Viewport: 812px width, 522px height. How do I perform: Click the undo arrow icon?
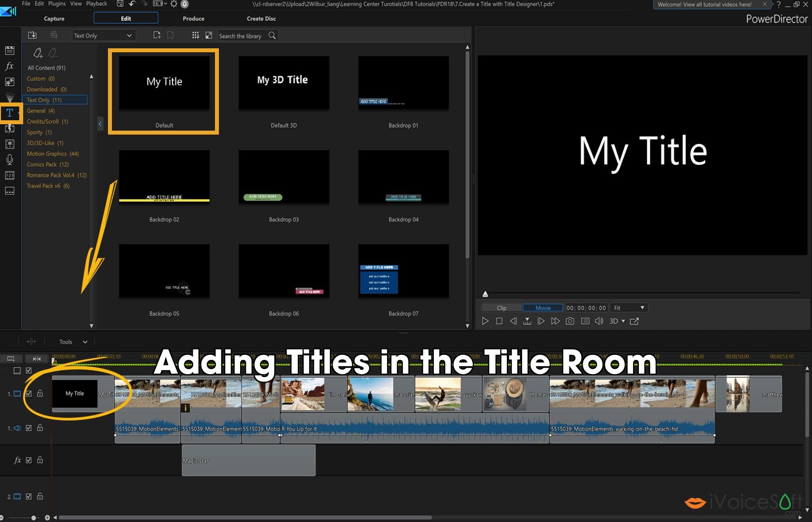point(132,4)
